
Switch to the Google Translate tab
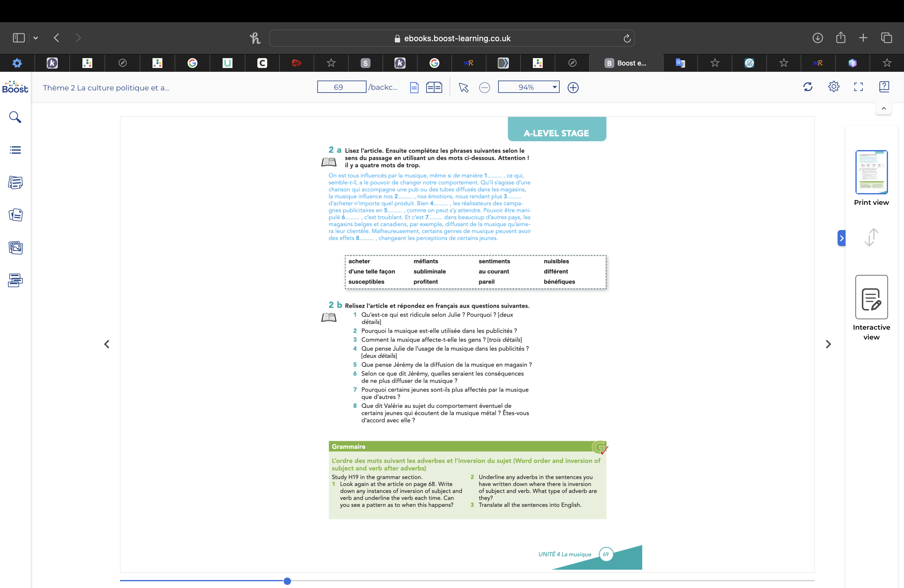pyautogui.click(x=680, y=63)
